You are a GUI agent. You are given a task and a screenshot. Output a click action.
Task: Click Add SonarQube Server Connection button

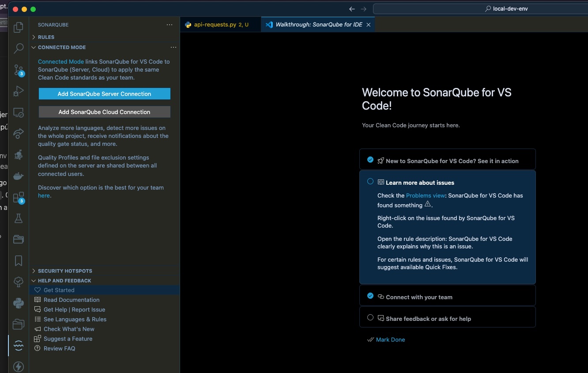click(x=105, y=94)
